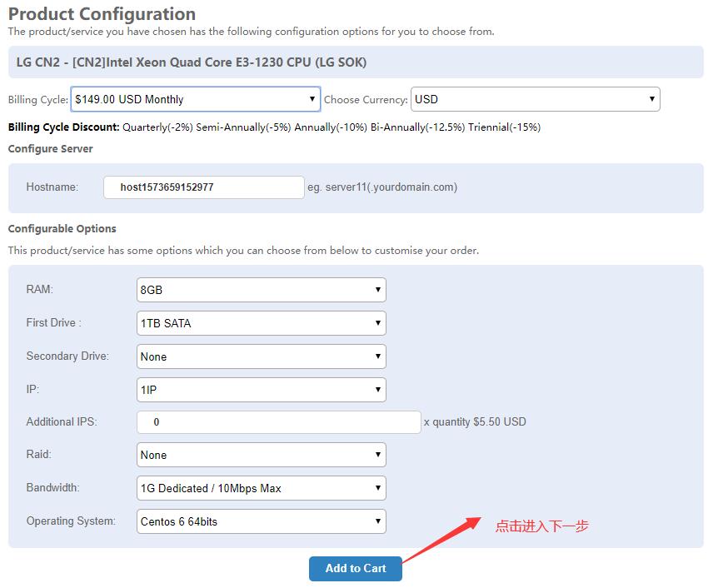Viewport: 708px width, 588px height.
Task: Open the Operating System dropdown
Action: tap(261, 521)
